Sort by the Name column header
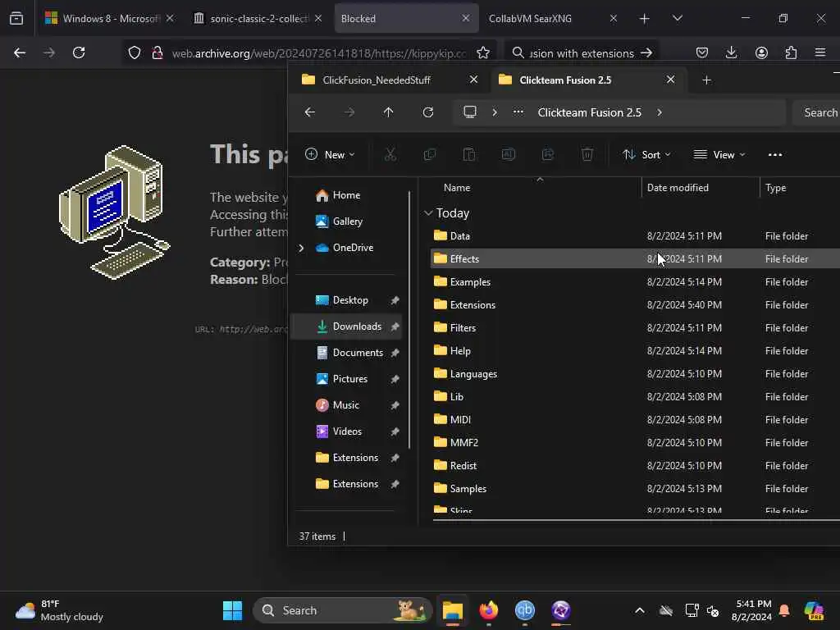840x630 pixels. click(457, 188)
